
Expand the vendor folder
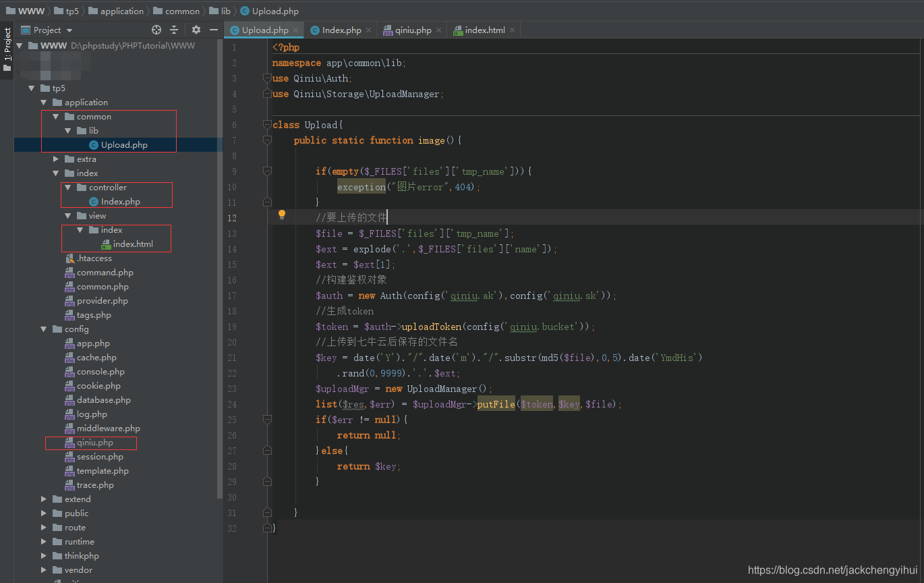44,570
